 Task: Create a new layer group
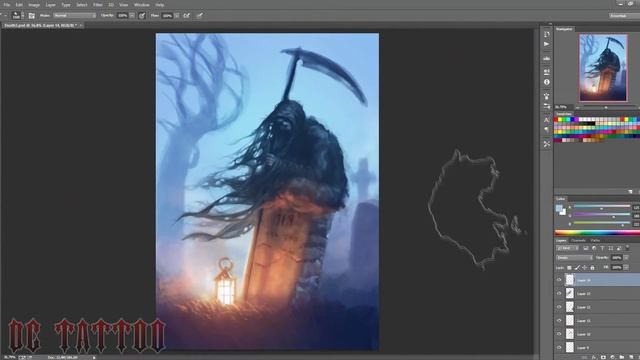click(x=622, y=357)
